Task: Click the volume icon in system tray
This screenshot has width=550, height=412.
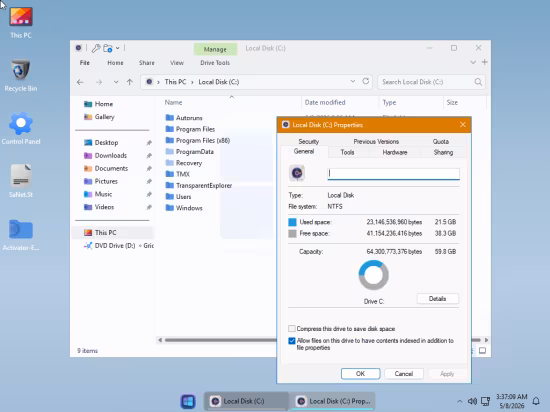Action: pyautogui.click(x=472, y=401)
